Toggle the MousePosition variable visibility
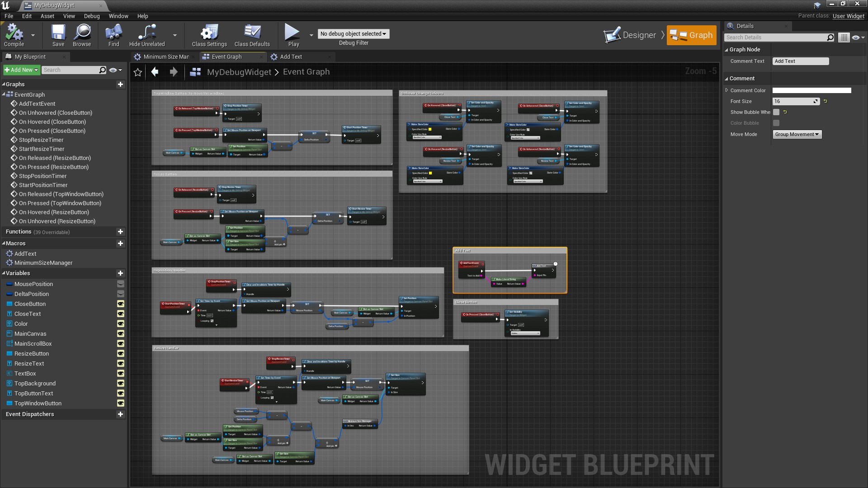Image resolution: width=868 pixels, height=488 pixels. pos(121,284)
